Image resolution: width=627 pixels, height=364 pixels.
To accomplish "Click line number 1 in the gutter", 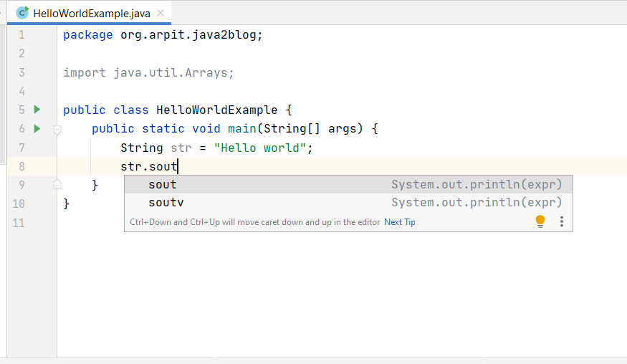I will pos(20,34).
